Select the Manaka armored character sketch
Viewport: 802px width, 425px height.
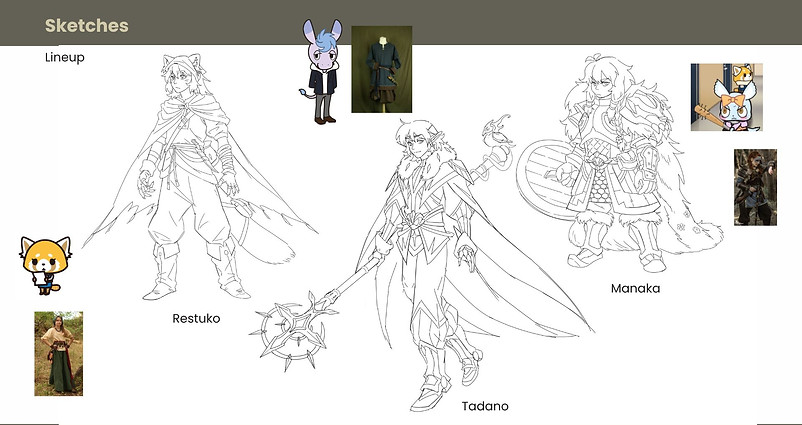click(619, 164)
